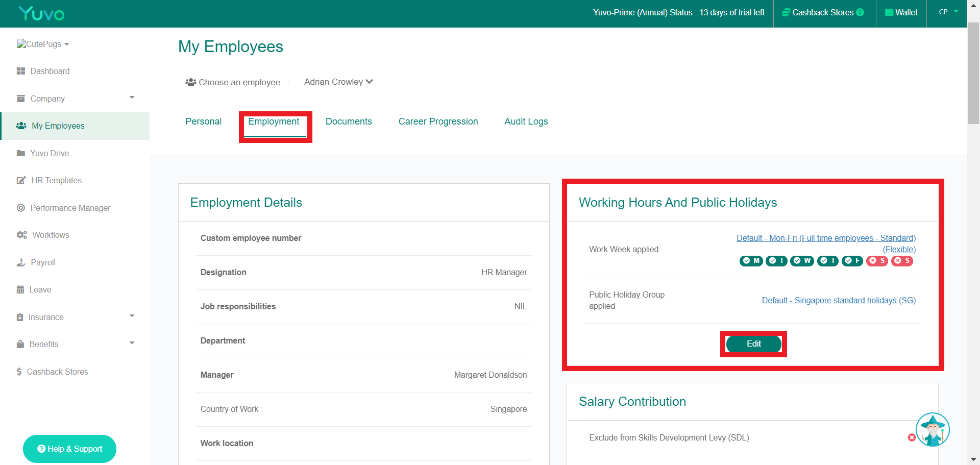Expand the Benefits submenu arrow
980x465 pixels.
[x=132, y=343]
